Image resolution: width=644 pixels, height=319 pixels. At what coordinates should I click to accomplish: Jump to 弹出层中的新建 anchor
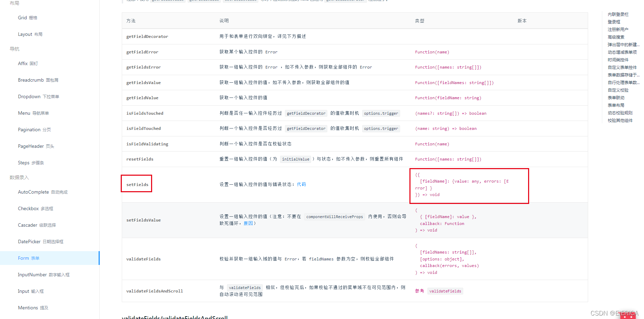(624, 44)
